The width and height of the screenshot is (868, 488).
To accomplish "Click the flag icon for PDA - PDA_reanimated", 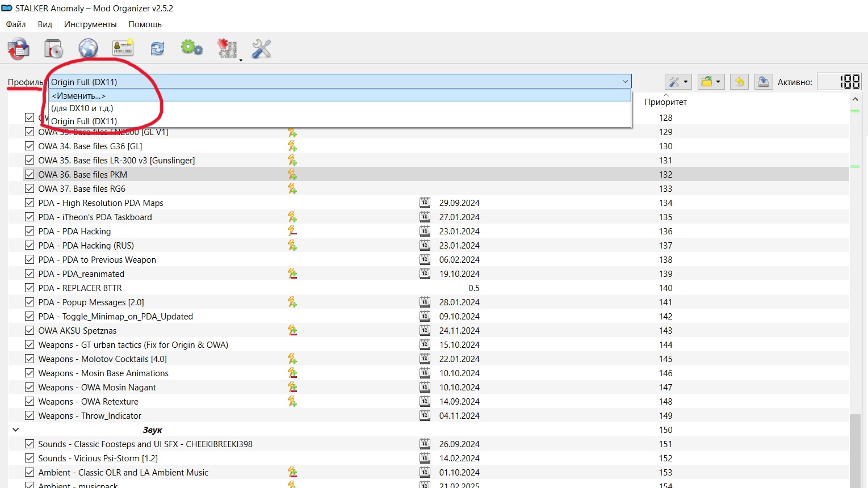I will click(x=292, y=274).
